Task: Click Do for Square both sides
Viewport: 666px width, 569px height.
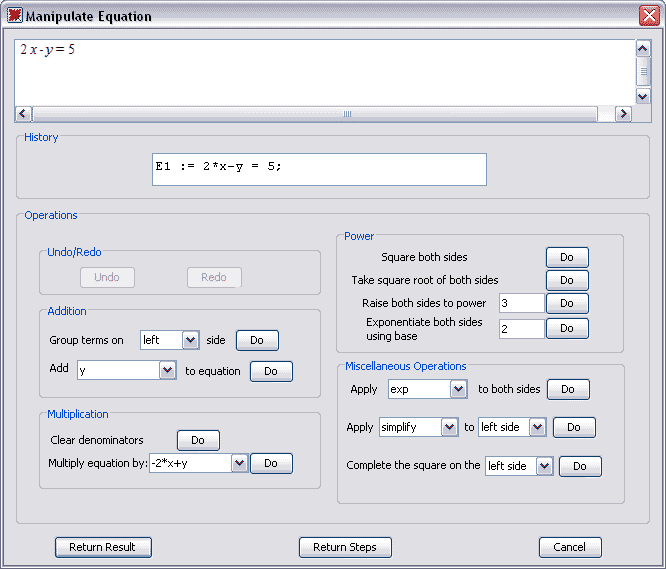Action: coord(567,258)
